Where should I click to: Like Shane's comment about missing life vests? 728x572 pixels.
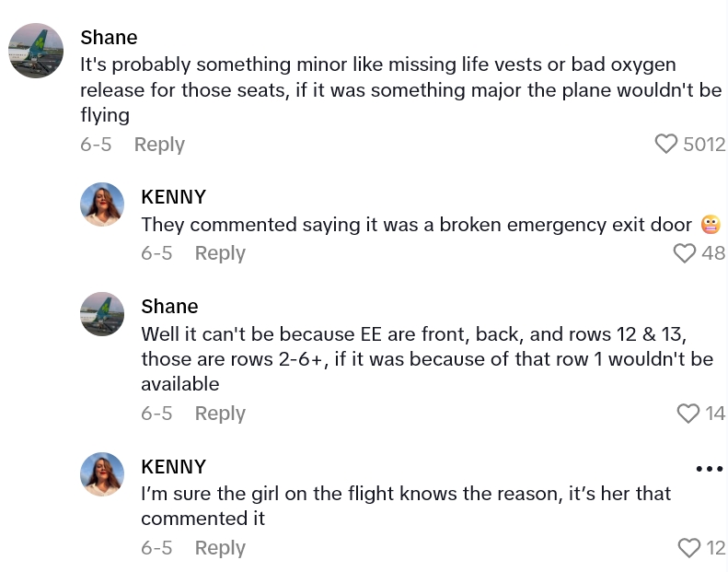(x=666, y=144)
